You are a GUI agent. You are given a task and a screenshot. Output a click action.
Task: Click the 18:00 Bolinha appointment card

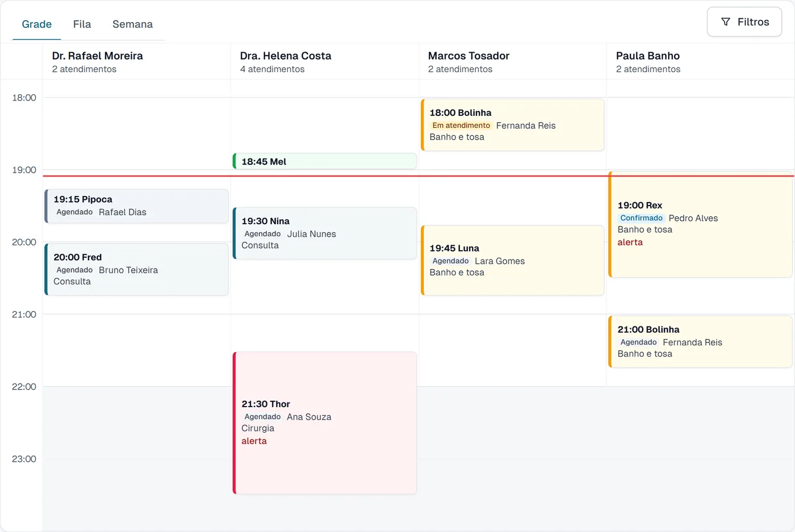click(x=513, y=125)
